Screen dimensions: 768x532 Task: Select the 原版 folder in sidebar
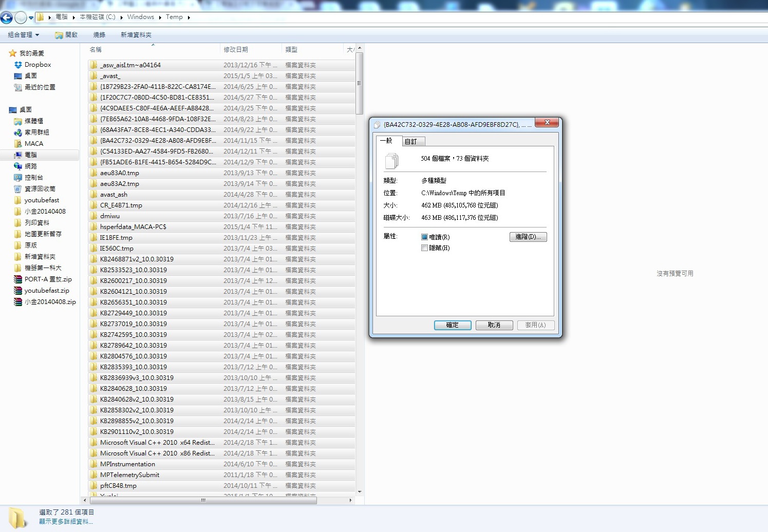tap(31, 245)
